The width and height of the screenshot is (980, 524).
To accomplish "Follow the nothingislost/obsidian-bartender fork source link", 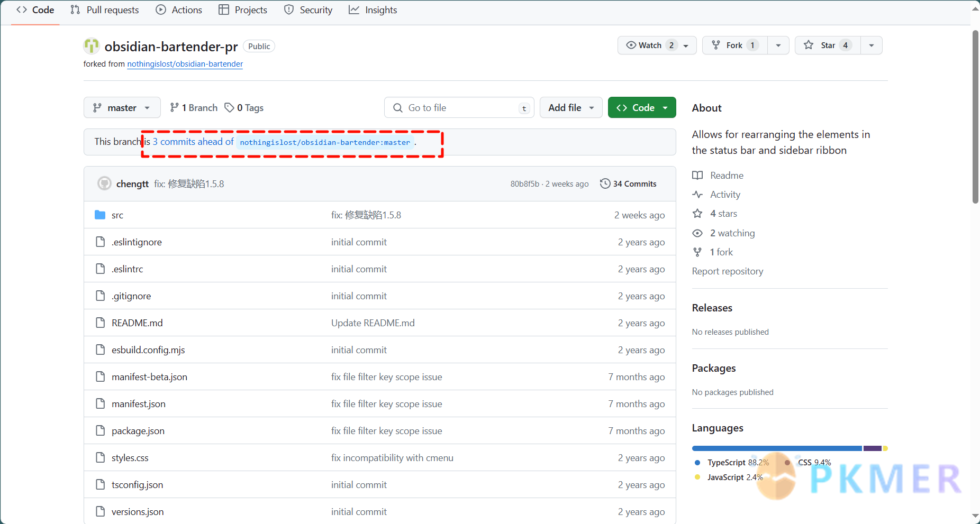I will [185, 64].
